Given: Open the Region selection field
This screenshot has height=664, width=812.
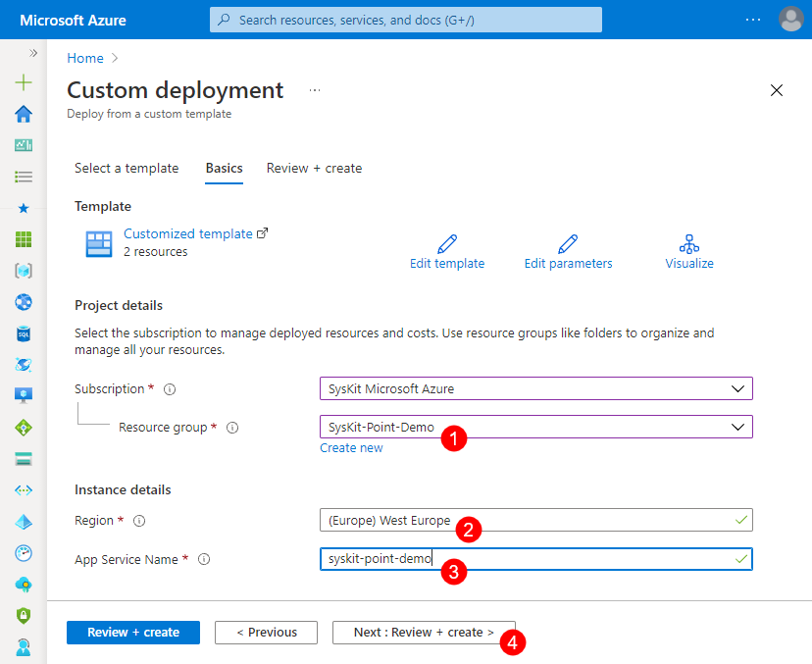Looking at the screenshot, I should pos(535,520).
